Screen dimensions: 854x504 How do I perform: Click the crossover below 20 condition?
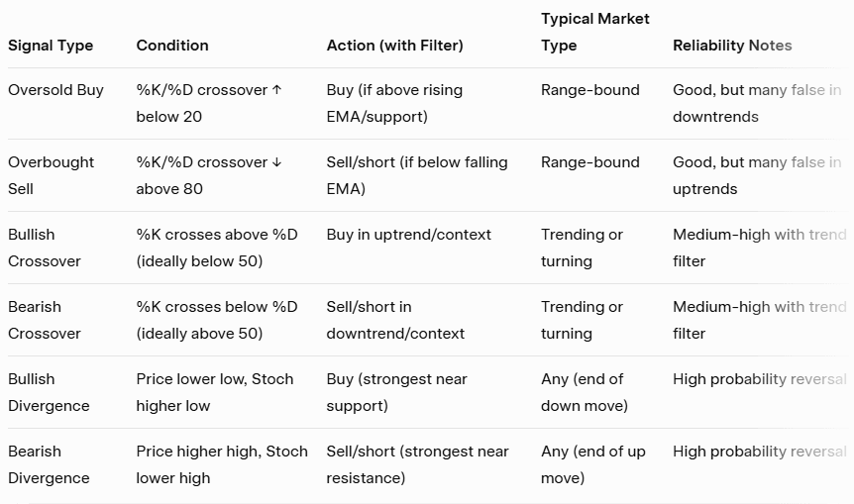pos(209,103)
